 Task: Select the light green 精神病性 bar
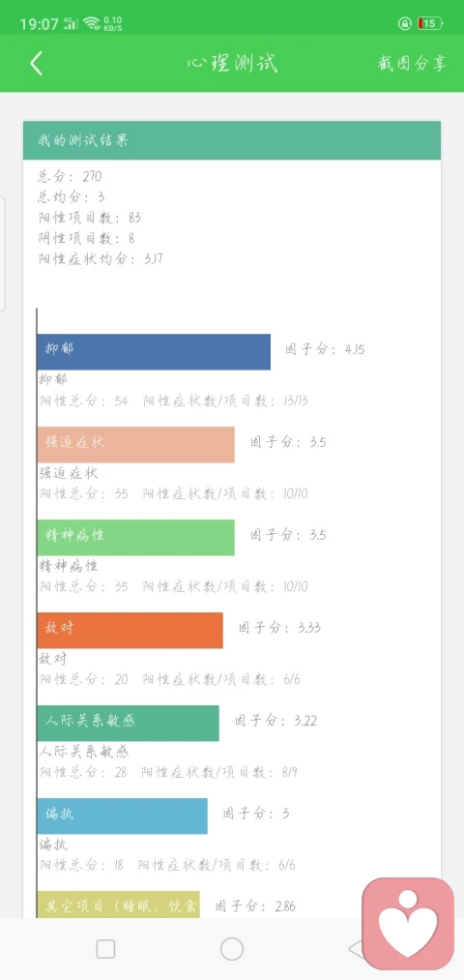point(135,538)
